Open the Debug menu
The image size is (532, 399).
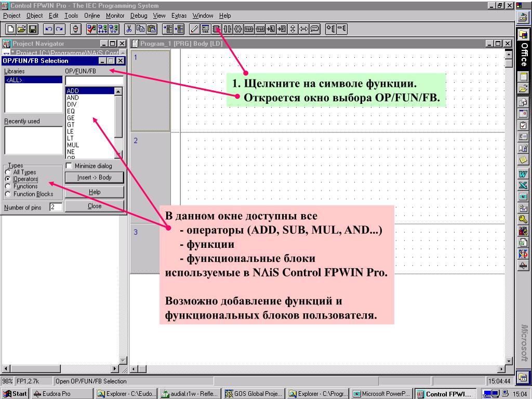point(139,16)
